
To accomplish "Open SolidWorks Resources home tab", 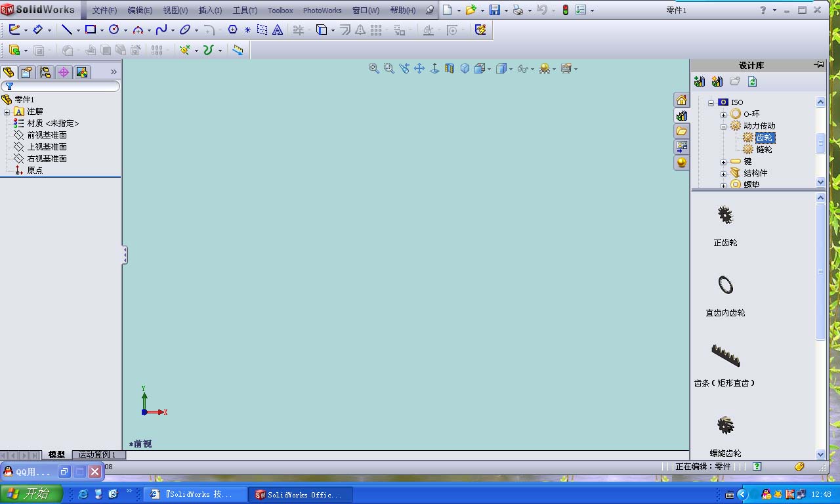I will click(x=682, y=100).
